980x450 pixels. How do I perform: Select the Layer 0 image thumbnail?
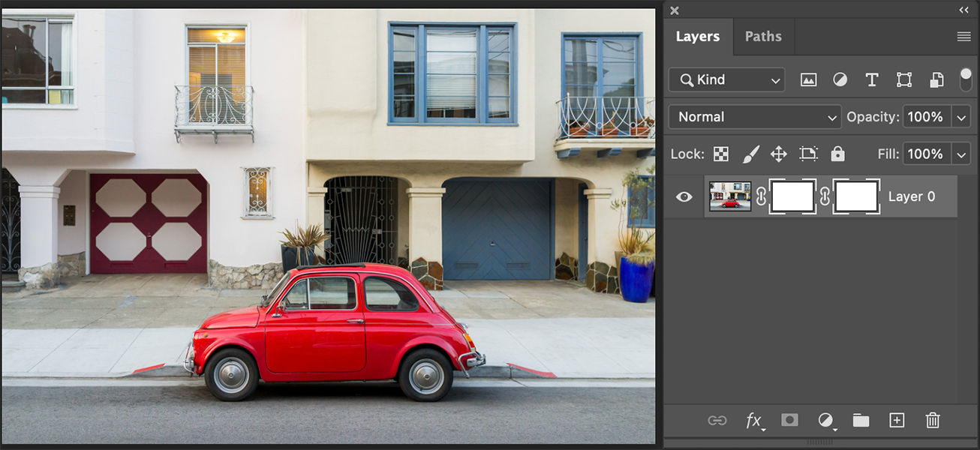pos(729,196)
